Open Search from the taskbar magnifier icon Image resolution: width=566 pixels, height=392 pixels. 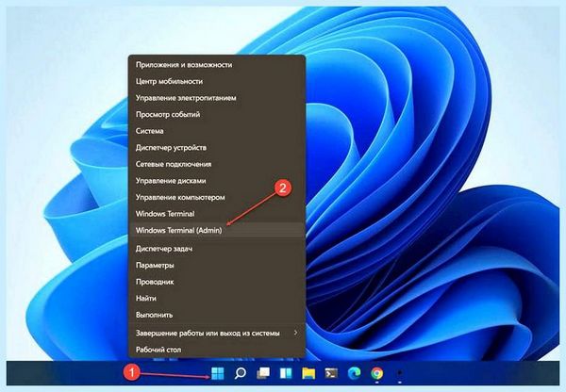point(240,373)
